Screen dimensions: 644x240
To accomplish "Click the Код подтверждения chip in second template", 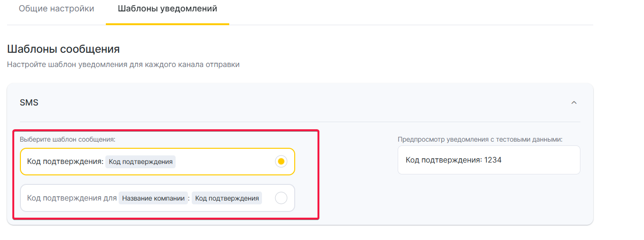I will [227, 198].
